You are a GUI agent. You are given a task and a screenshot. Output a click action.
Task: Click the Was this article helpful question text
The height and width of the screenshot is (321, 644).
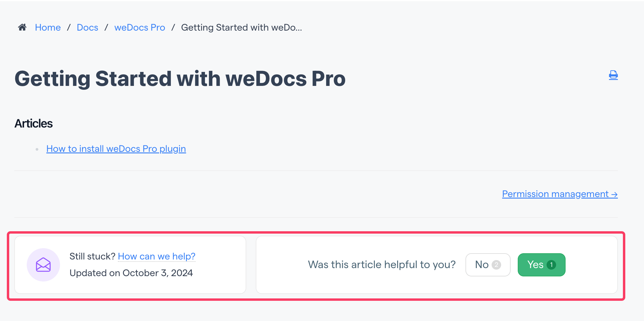coord(382,265)
